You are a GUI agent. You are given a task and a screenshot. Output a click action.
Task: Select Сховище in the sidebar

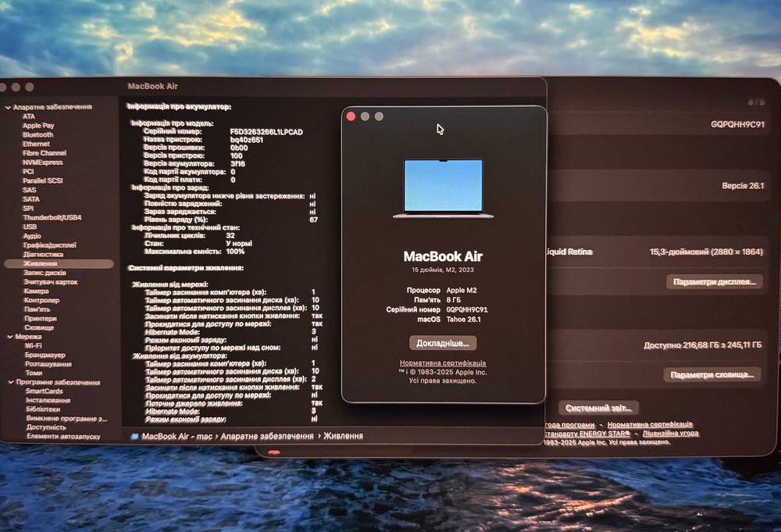(x=39, y=328)
